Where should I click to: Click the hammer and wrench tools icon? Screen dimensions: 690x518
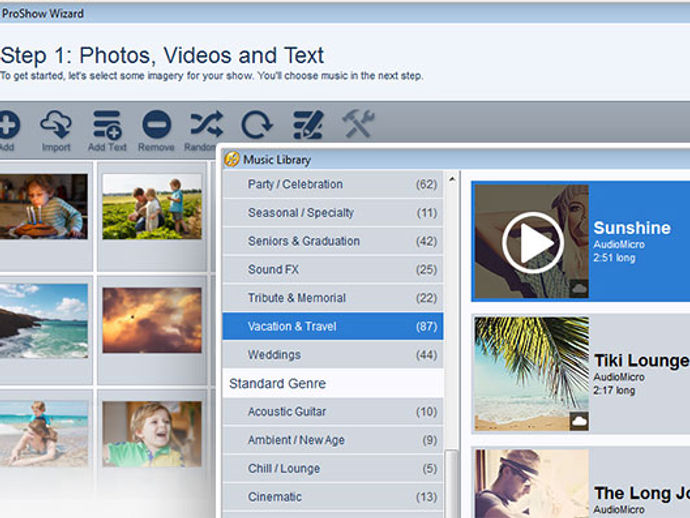click(358, 124)
